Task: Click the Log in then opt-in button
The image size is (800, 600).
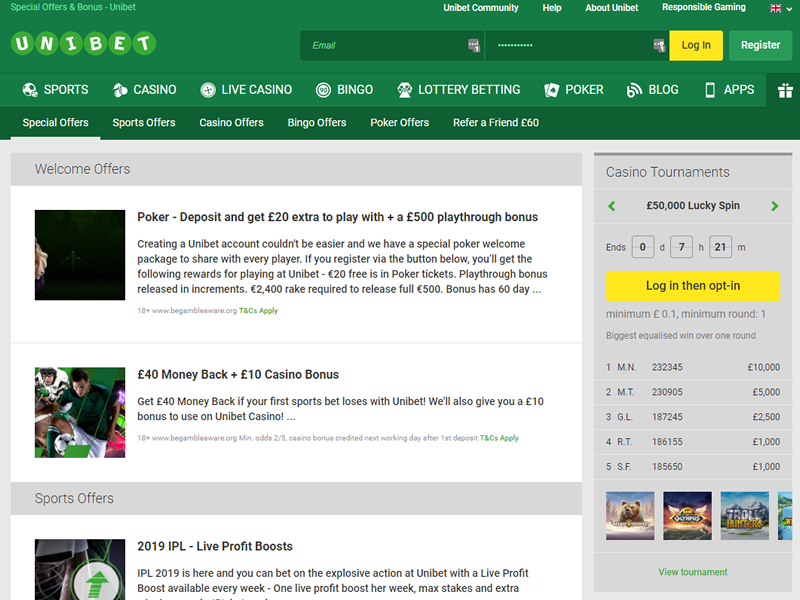Action: pos(693,286)
